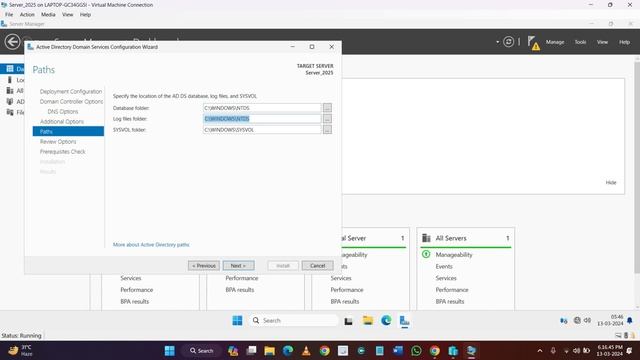Browse for the Log files folder location
The height and width of the screenshot is (360, 640).
point(327,119)
